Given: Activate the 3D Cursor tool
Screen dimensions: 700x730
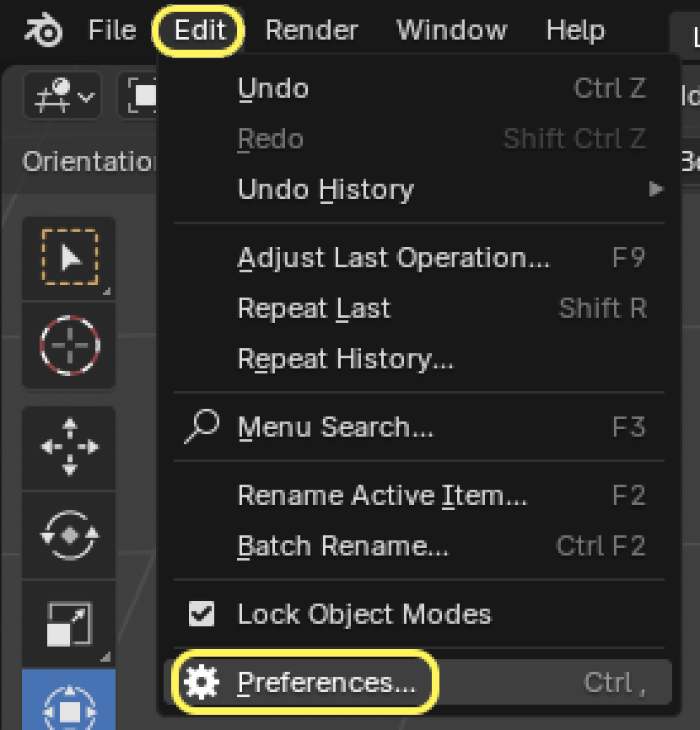Looking at the screenshot, I should tap(70, 345).
